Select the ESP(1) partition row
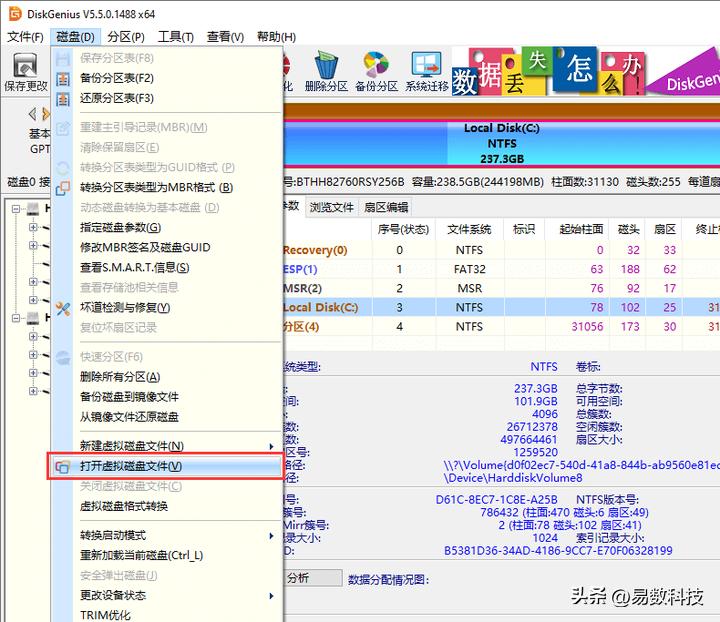The image size is (720, 622). pyautogui.click(x=501, y=269)
